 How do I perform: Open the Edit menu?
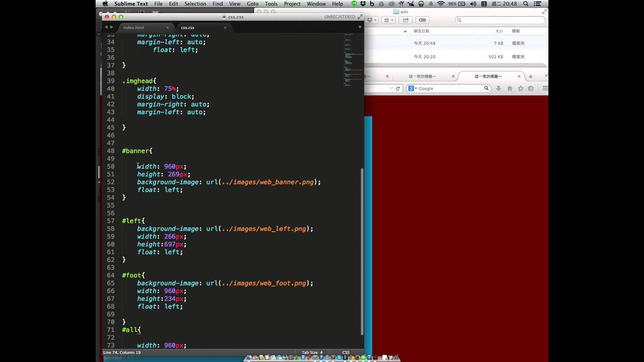(x=174, y=4)
